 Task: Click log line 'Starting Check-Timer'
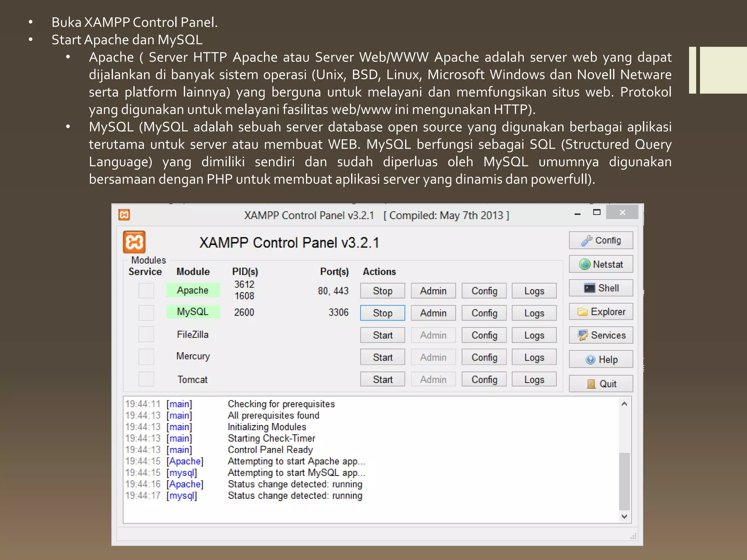(271, 438)
